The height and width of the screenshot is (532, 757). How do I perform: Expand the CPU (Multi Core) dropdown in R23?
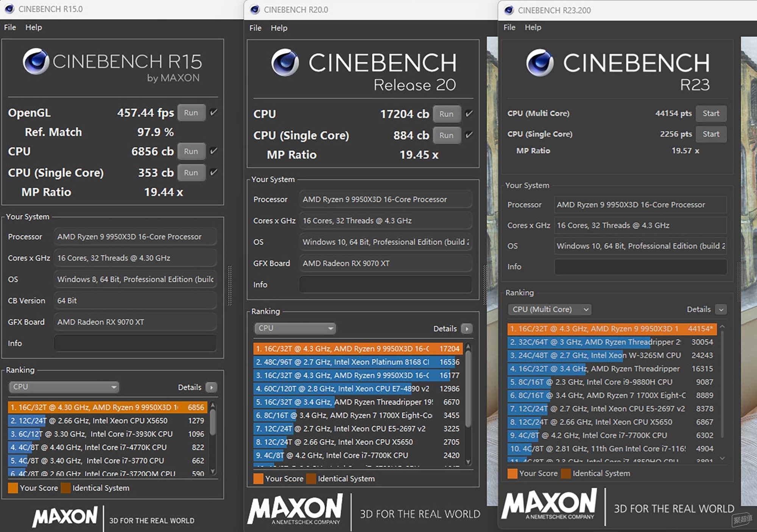549,309
